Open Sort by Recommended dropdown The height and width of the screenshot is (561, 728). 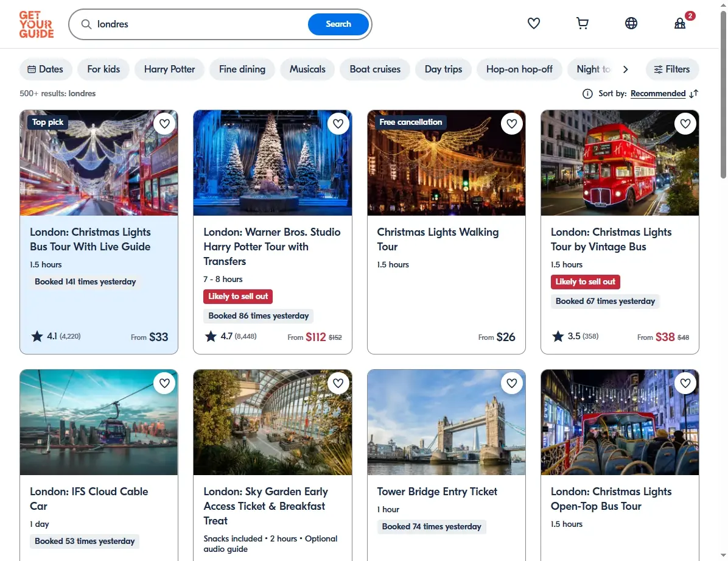[x=658, y=94]
